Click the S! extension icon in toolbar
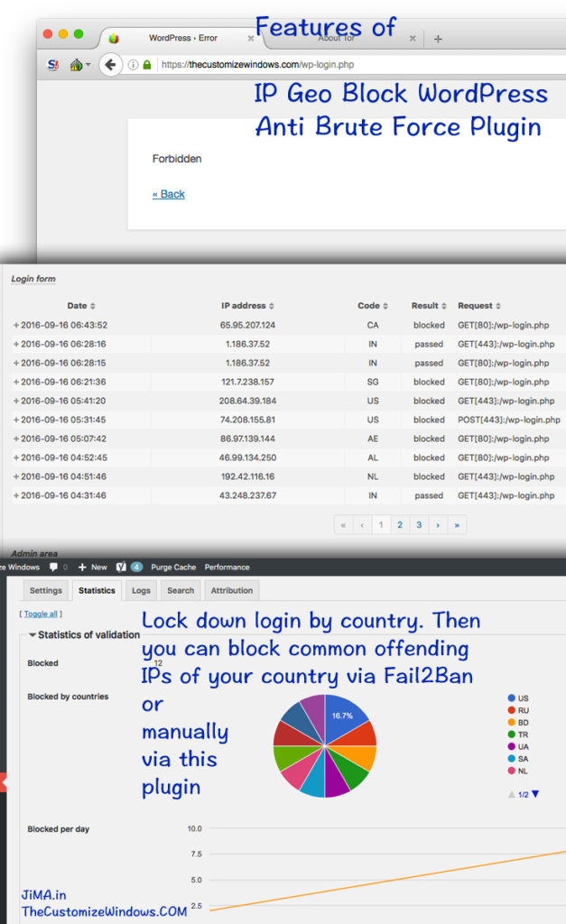 [53, 65]
